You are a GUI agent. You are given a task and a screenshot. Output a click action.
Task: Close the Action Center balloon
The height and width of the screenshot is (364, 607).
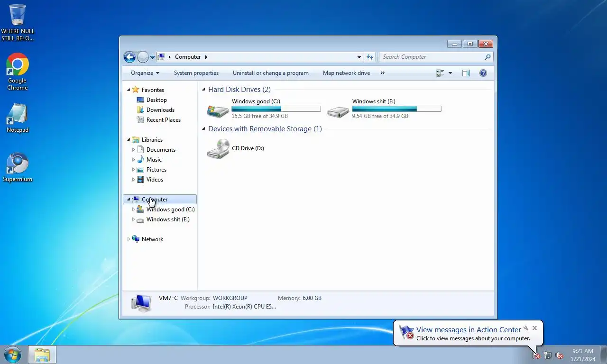pos(534,328)
